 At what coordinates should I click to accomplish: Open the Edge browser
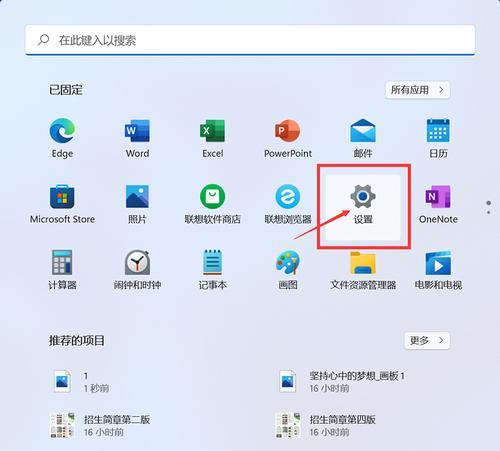(62, 138)
